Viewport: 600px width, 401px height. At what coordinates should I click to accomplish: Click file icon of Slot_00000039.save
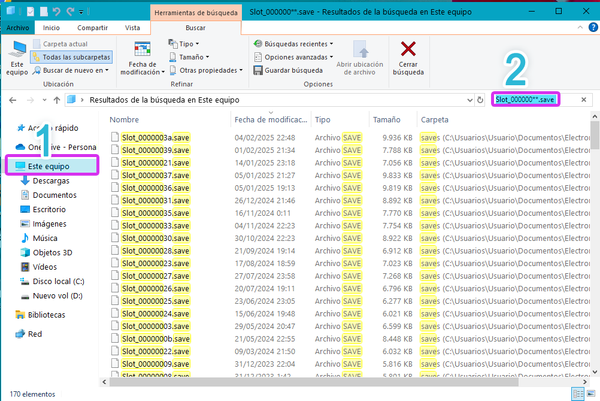pyautogui.click(x=115, y=150)
